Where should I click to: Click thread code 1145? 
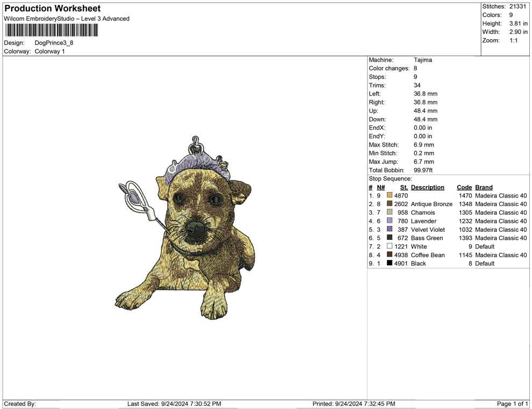pyautogui.click(x=465, y=255)
